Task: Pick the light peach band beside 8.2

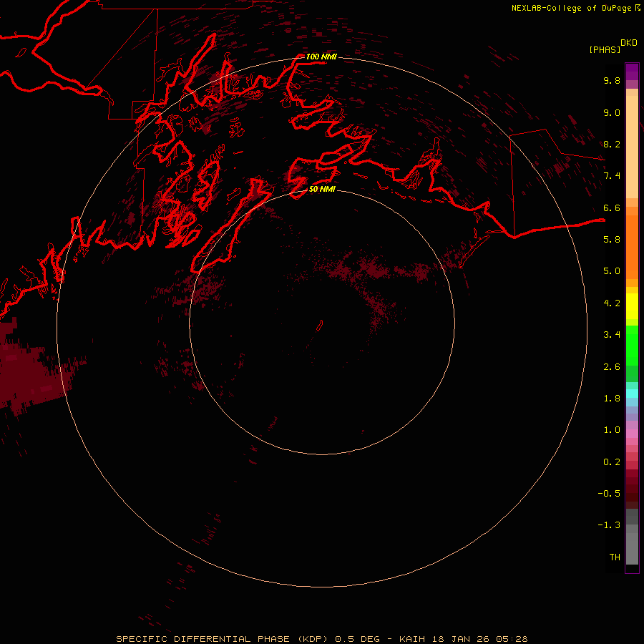Action: coord(632,147)
